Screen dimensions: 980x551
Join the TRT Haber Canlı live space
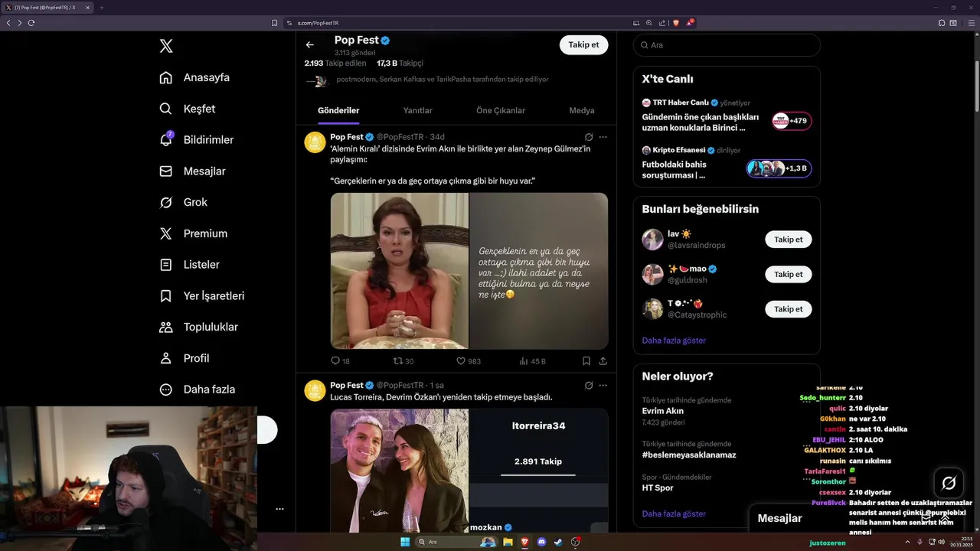(x=792, y=121)
